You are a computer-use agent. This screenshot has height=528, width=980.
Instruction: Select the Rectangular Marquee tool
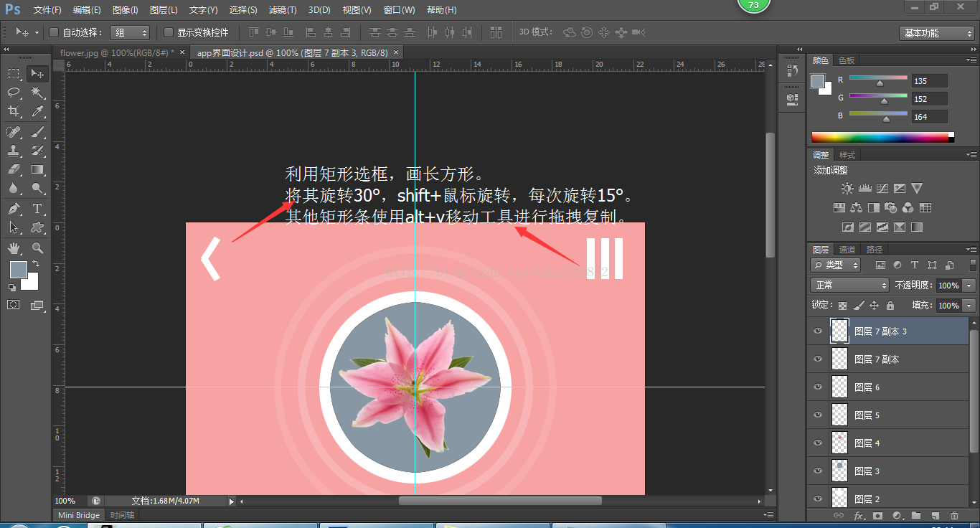coord(14,73)
